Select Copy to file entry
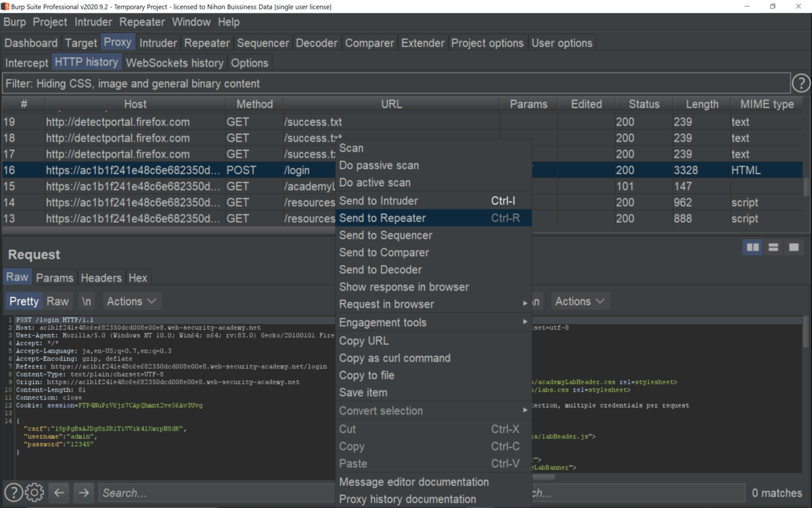 coord(434,375)
